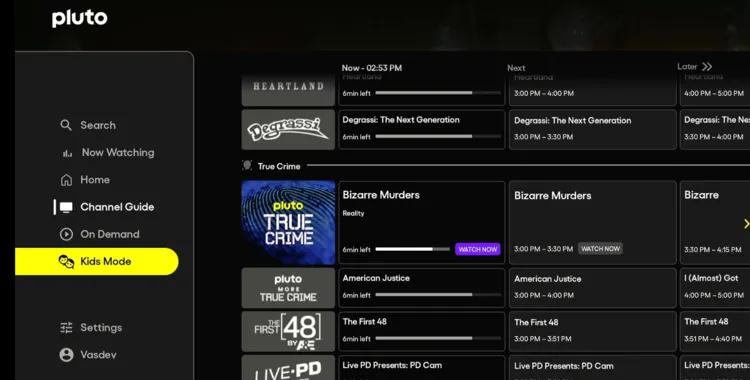Open Degrassi 3:30 PM - 4:00 PM card
The height and width of the screenshot is (380, 750).
point(715,129)
